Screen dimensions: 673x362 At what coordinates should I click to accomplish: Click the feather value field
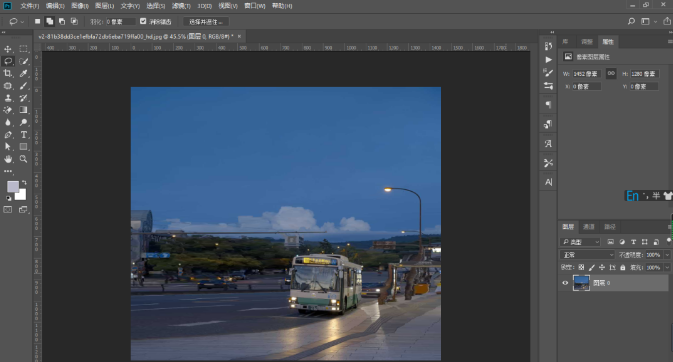coord(120,21)
